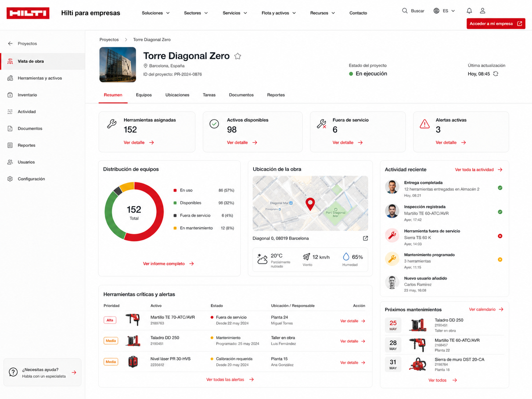Image resolution: width=532 pixels, height=399 pixels.
Task: Select the Resumen tab
Action: point(113,95)
